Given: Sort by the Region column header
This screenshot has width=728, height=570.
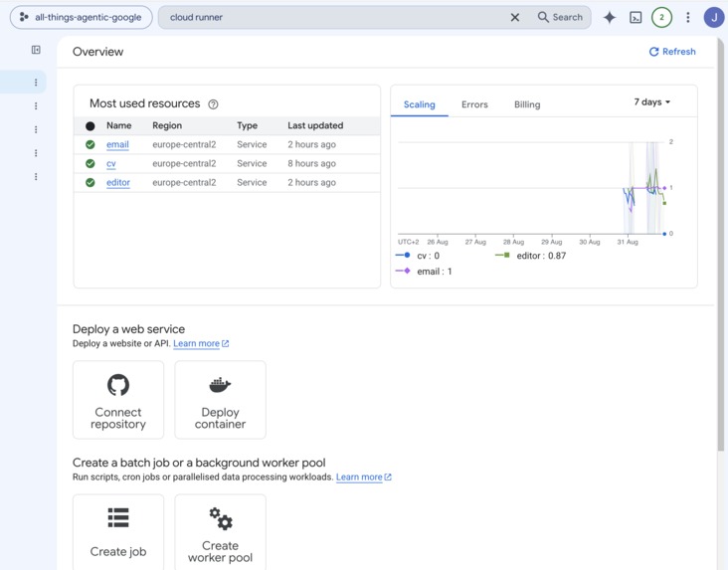Looking at the screenshot, I should 167,125.
